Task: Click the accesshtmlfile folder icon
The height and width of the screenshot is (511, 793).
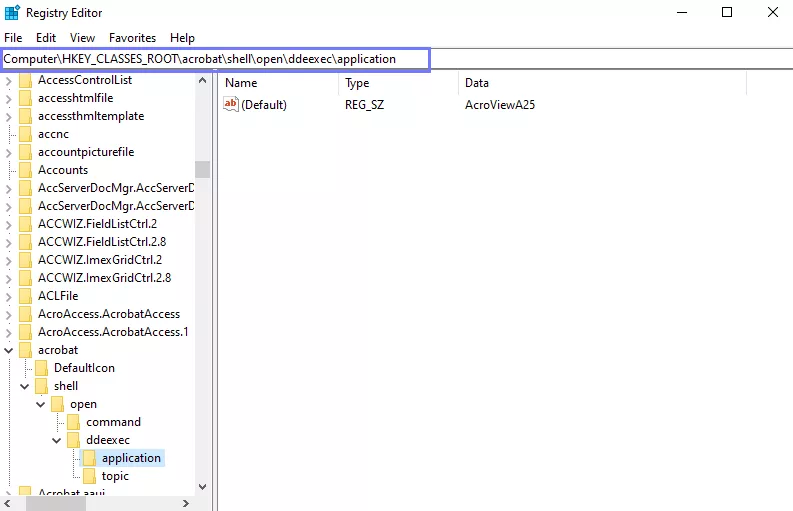Action: [25, 98]
